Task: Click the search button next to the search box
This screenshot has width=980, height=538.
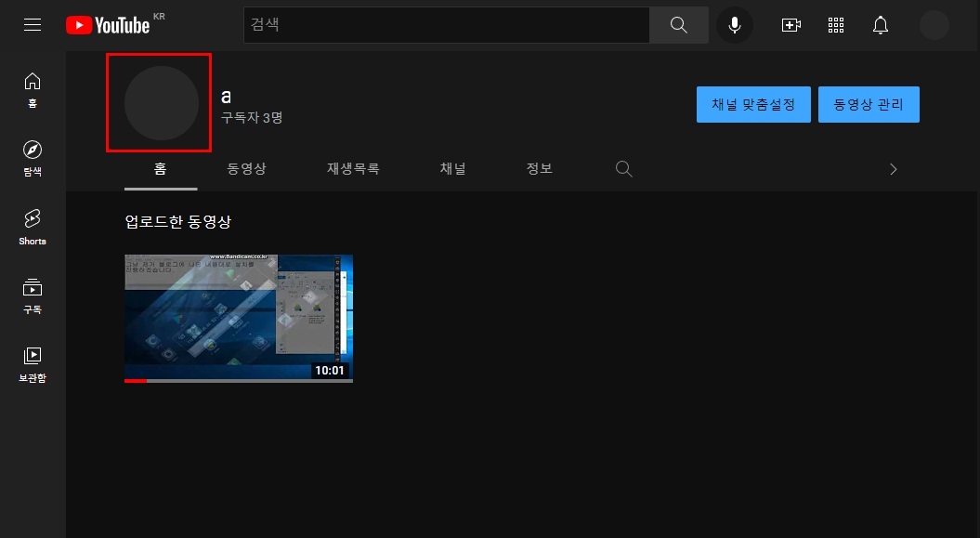Action: (x=678, y=24)
